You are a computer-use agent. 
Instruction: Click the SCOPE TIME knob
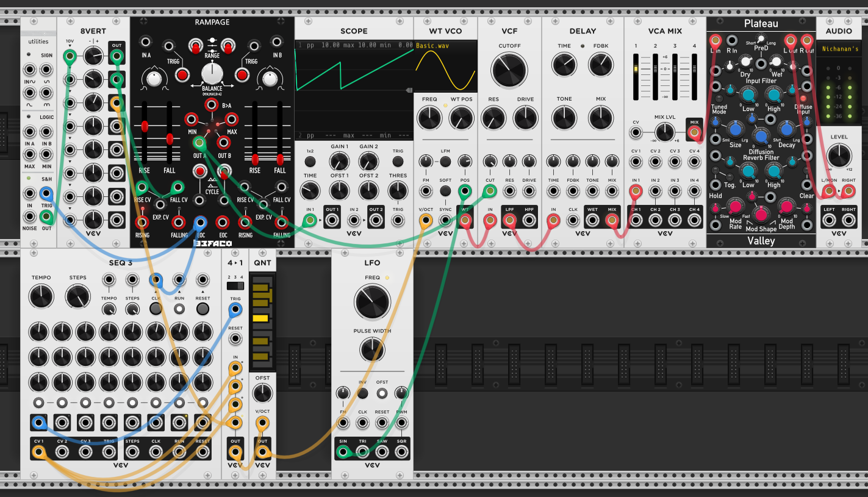pos(310,191)
